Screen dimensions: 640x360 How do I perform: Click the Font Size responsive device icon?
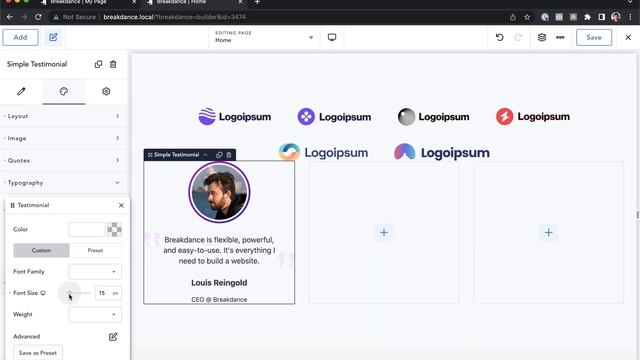point(43,293)
